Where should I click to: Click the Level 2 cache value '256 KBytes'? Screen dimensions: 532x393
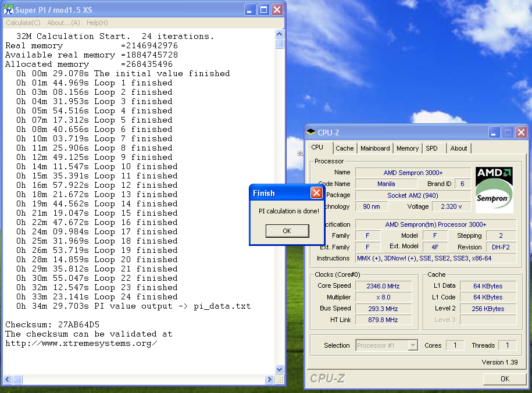click(488, 309)
